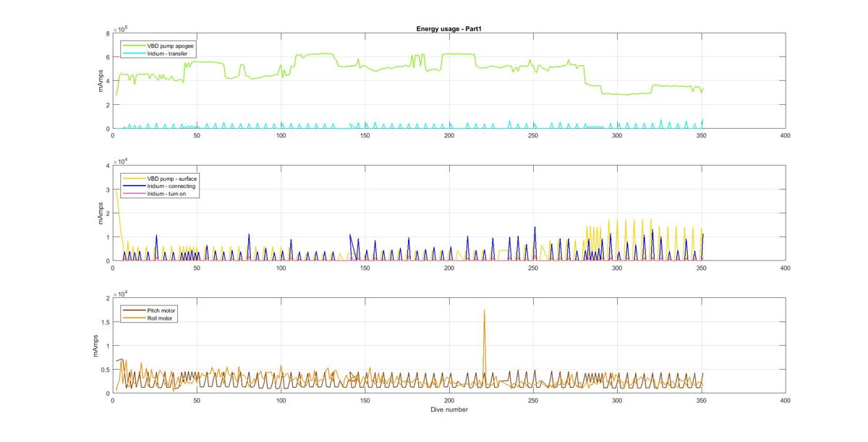The width and height of the screenshot is (868, 442).
Task: Click the "×10^5" exponent above the apogee plot
Action: pyautogui.click(x=120, y=29)
